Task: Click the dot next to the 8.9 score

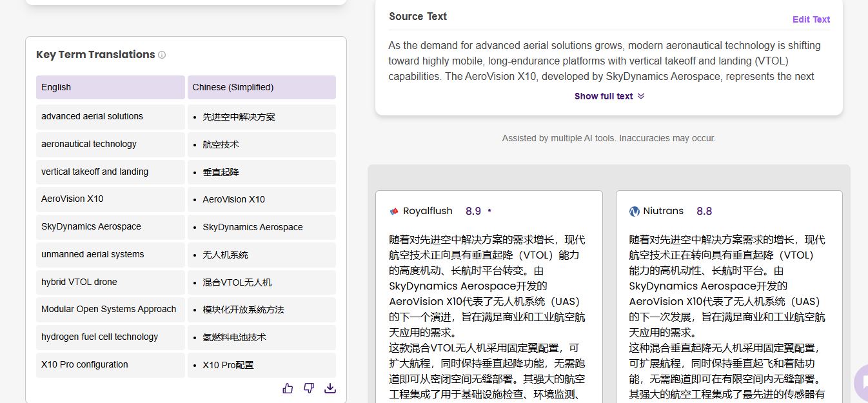Action: [489, 211]
